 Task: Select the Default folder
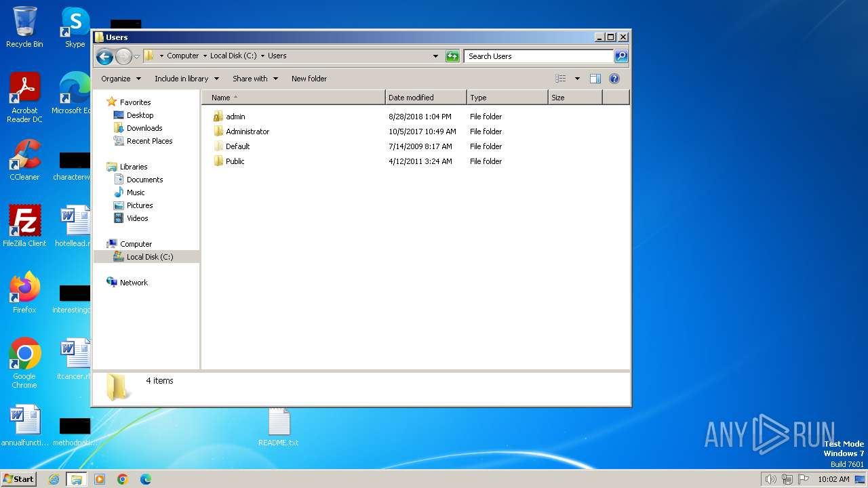tap(237, 146)
